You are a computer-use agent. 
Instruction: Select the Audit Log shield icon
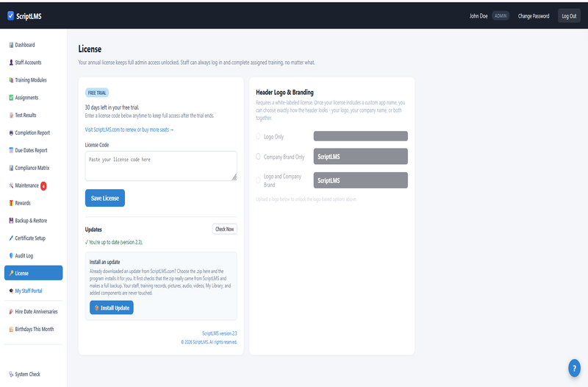(11, 255)
